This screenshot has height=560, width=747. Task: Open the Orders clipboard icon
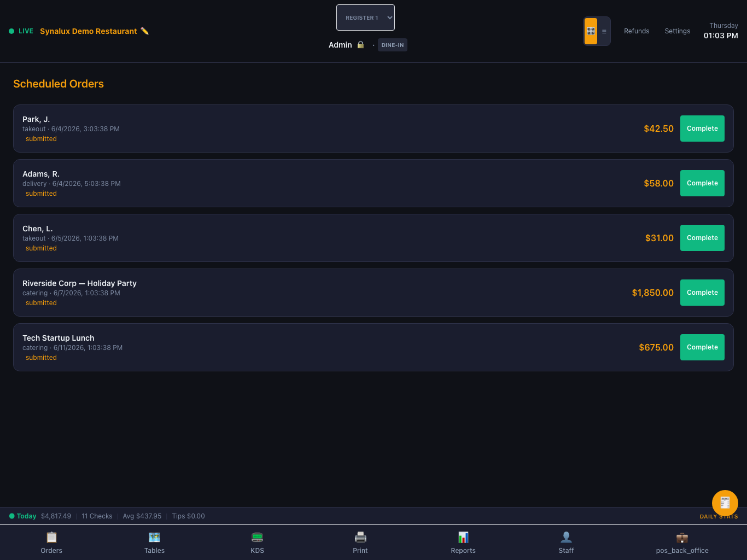coord(51,537)
